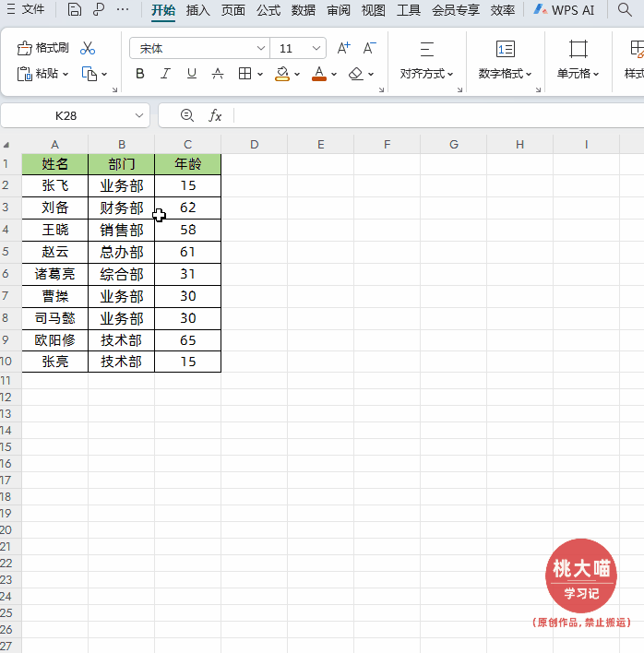This screenshot has width=644, height=653.
Task: Click the Save file icon
Action: [74, 9]
